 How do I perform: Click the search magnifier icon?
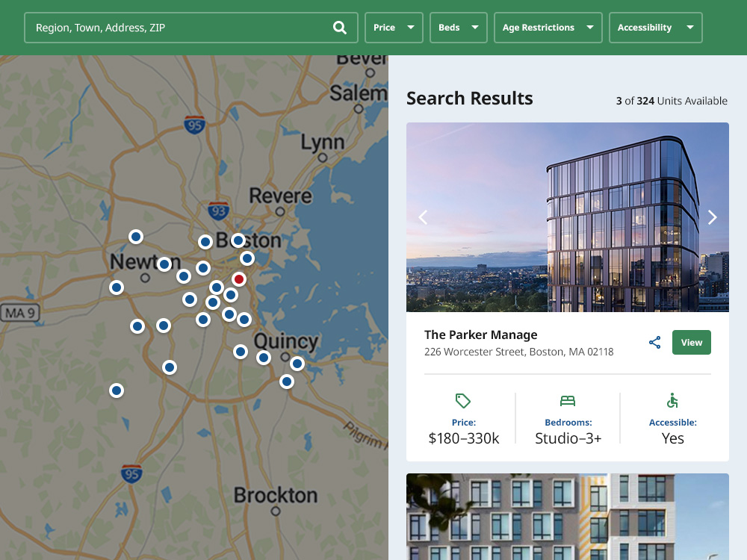(340, 28)
